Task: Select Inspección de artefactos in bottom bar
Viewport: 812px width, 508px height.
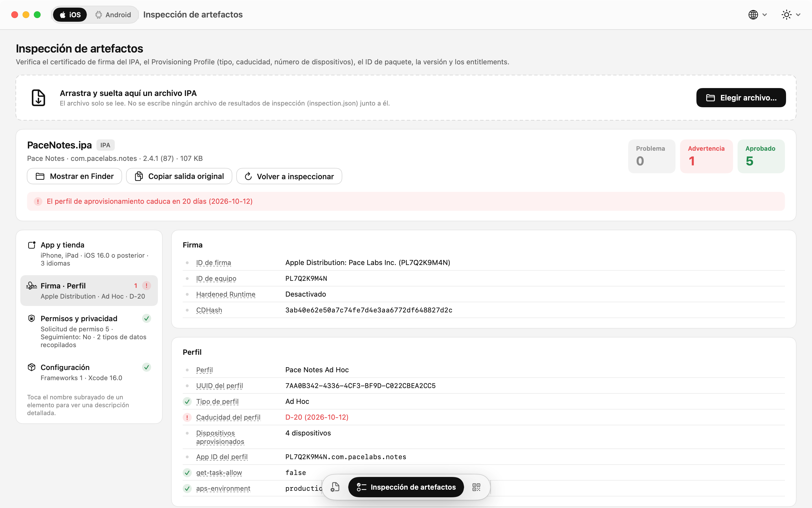Action: click(406, 487)
